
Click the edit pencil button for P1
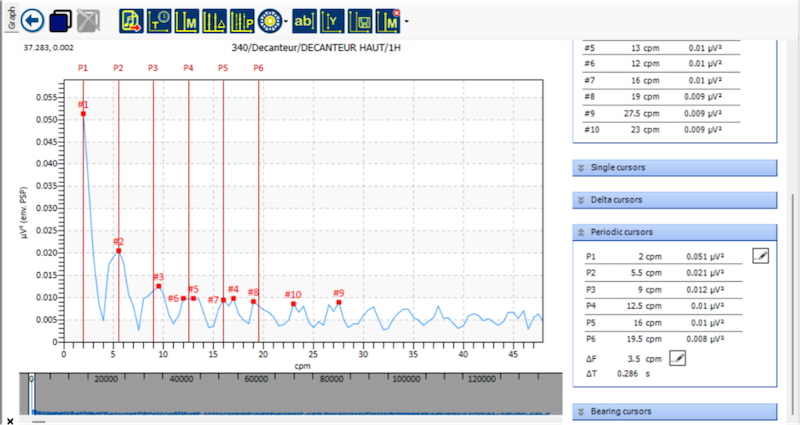pos(760,256)
